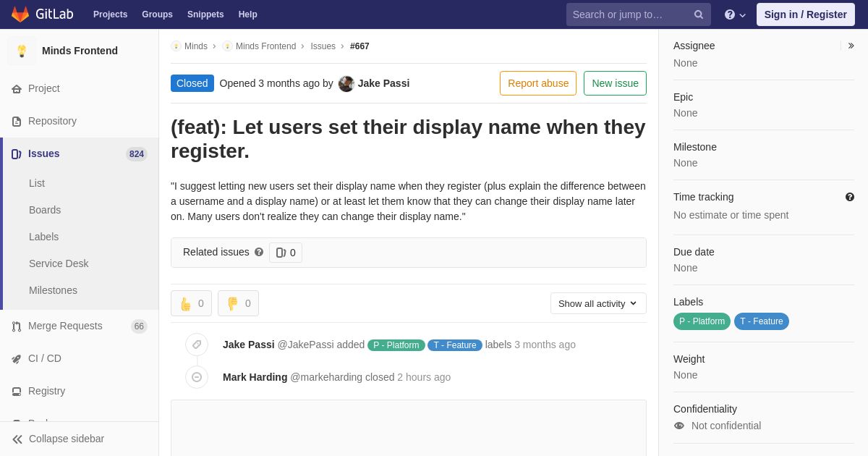
Task: Click Jake Passi's avatar picture
Action: (x=346, y=84)
